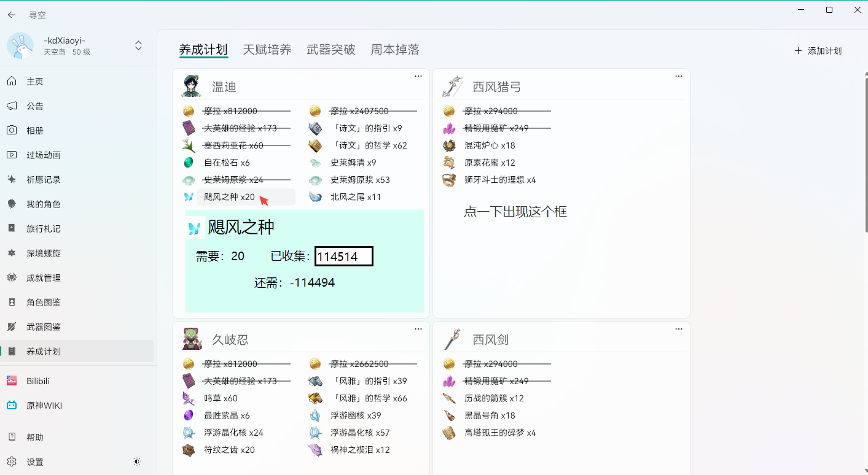Open Bilibili from the sidebar
868x475 pixels.
(77, 381)
